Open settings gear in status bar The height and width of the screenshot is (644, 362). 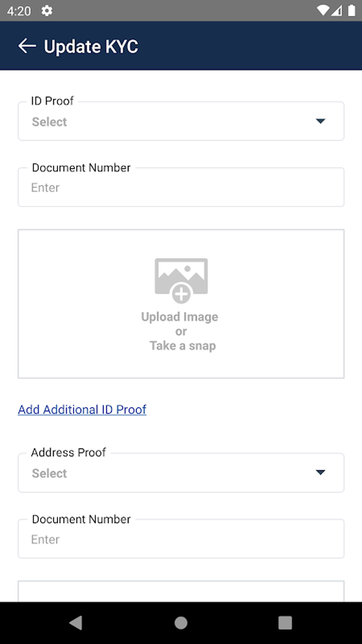click(47, 11)
